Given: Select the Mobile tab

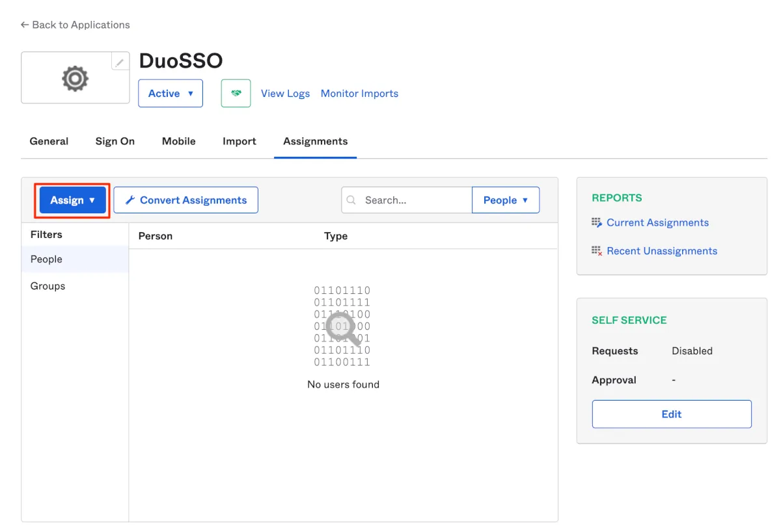Looking at the screenshot, I should 179,141.
